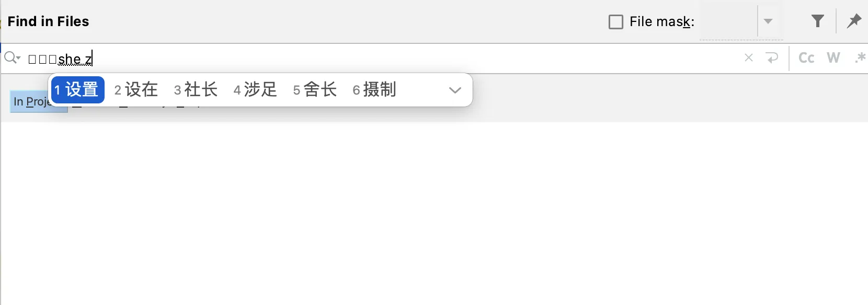The width and height of the screenshot is (868, 305).
Task: Expand more IME candidate suggestions
Action: point(455,90)
